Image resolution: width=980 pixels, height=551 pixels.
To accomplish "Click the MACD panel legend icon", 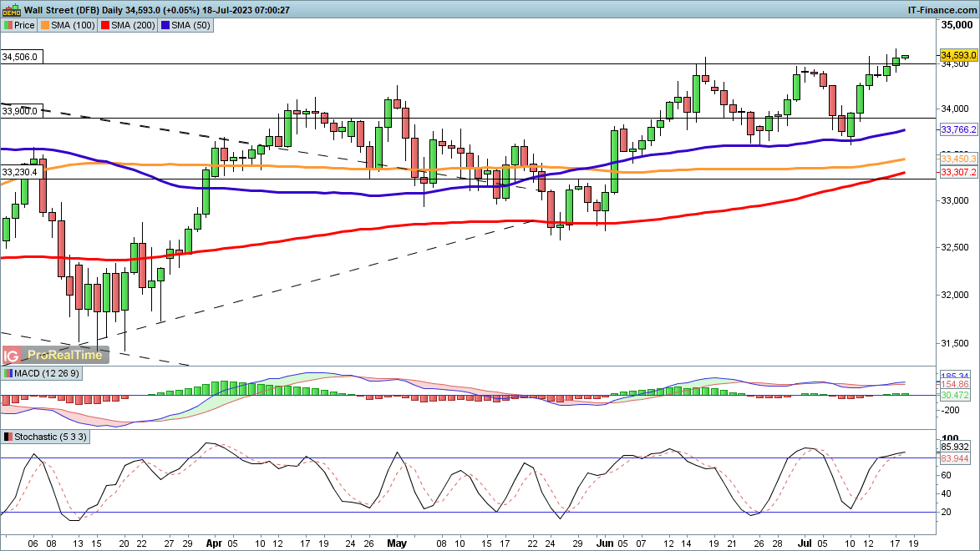I will point(8,373).
